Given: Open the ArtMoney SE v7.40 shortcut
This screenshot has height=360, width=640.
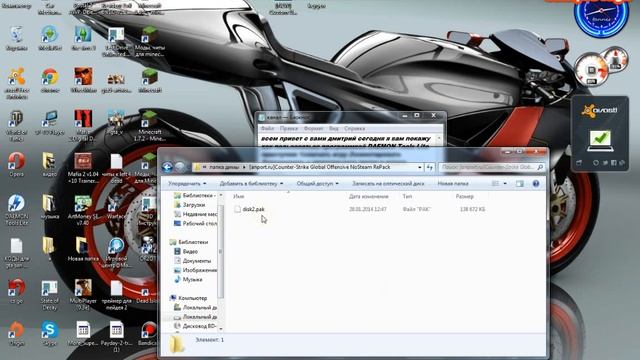Looking at the screenshot, I should (83, 209).
